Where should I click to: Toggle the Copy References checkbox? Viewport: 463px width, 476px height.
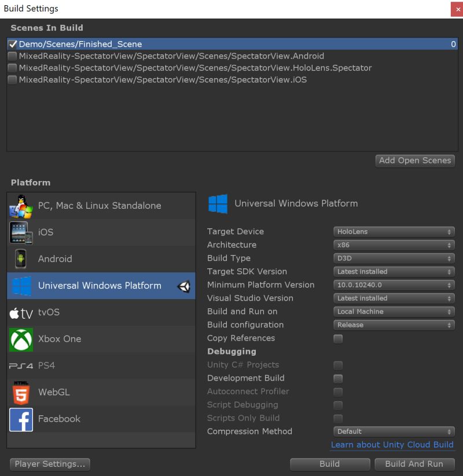point(338,339)
